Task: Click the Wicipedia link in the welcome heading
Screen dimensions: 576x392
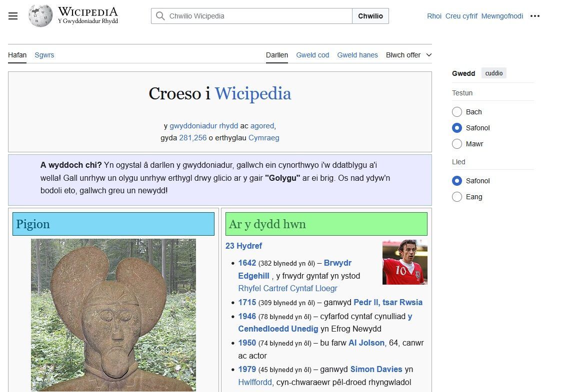Action: click(x=253, y=93)
